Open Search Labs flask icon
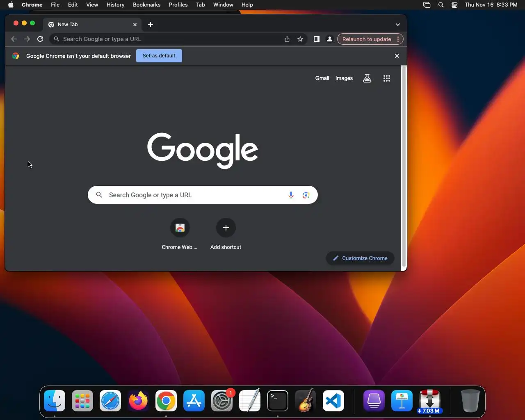Viewport: 525px width, 420px height. click(x=367, y=78)
